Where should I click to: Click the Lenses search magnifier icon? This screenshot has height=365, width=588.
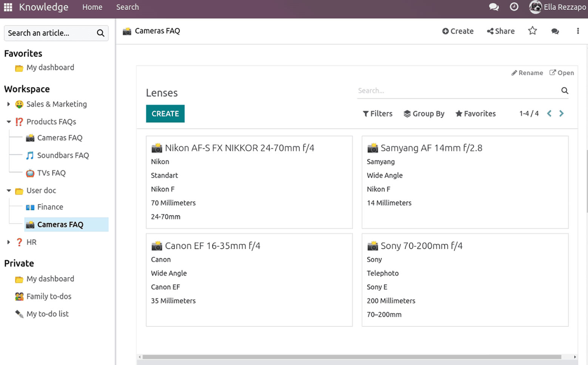[x=565, y=90]
